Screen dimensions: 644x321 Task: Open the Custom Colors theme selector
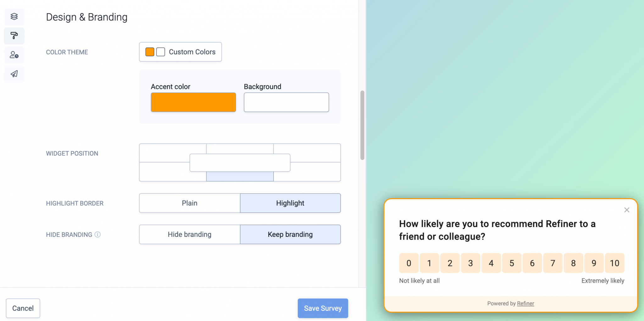coord(180,52)
